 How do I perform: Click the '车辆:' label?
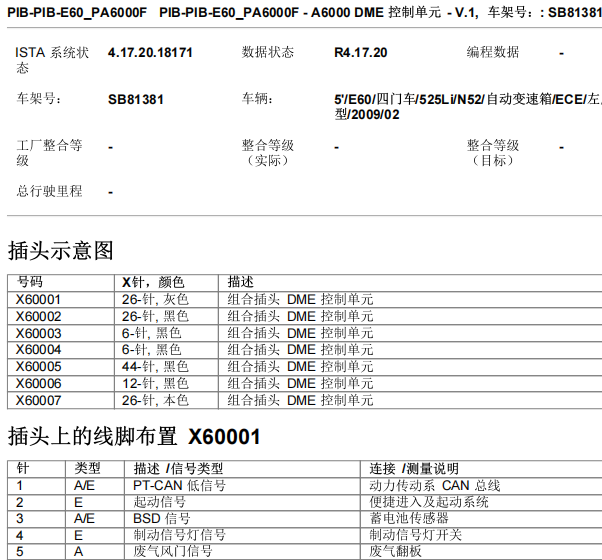tap(257, 99)
